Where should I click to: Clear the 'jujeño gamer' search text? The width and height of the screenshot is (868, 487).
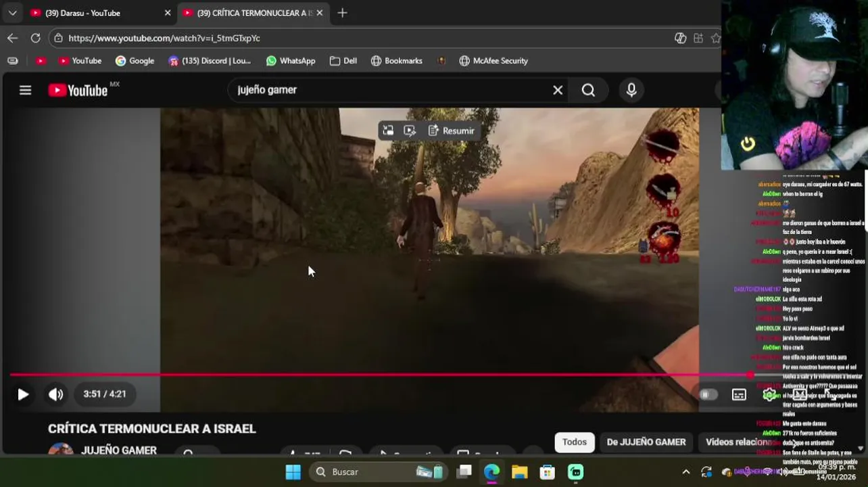(558, 90)
